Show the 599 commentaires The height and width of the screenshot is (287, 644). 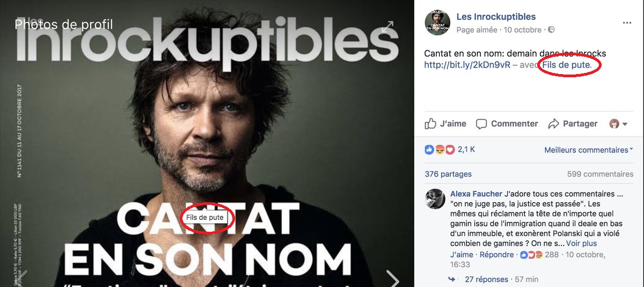[x=600, y=174]
